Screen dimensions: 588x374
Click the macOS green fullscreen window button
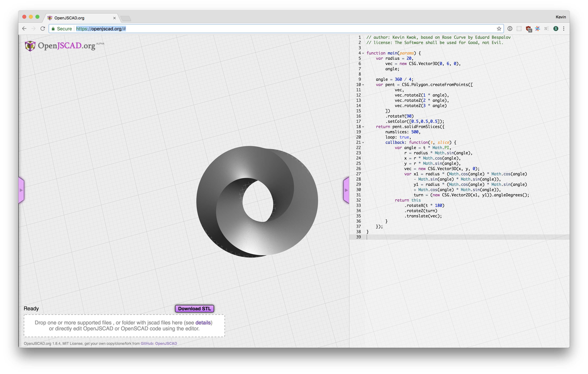(x=37, y=17)
